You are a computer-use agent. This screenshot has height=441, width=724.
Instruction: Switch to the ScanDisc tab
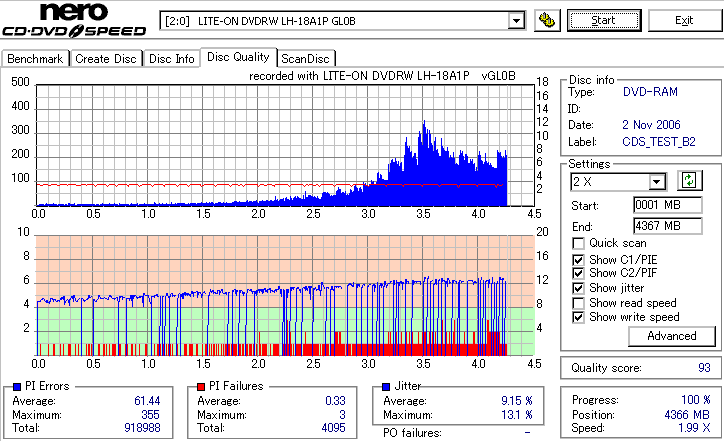coord(305,59)
